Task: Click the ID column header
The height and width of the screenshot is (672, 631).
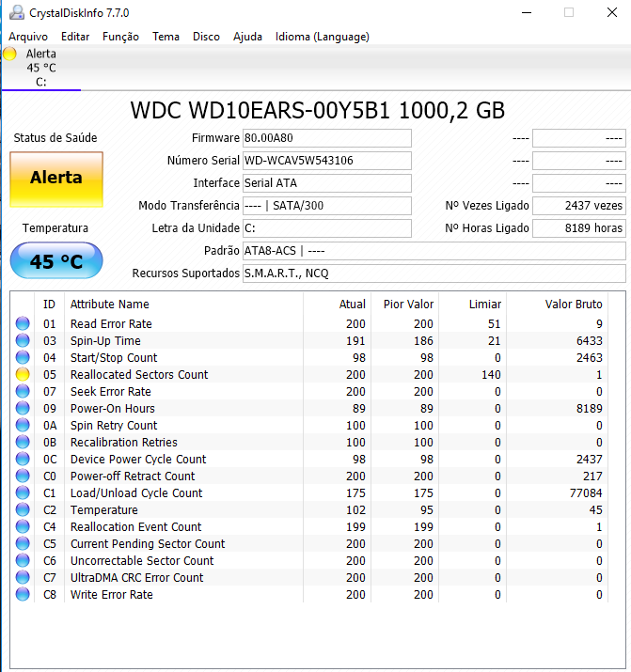Action: [49, 305]
